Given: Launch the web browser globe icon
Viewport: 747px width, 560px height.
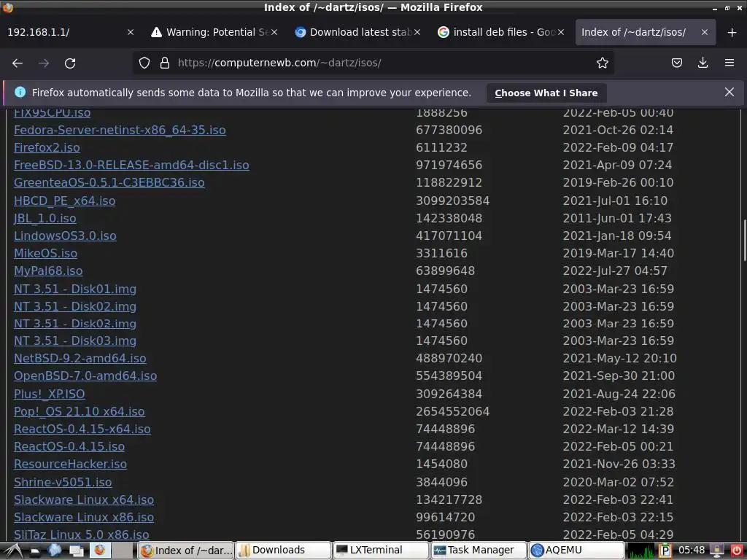Looking at the screenshot, I should point(54,551).
